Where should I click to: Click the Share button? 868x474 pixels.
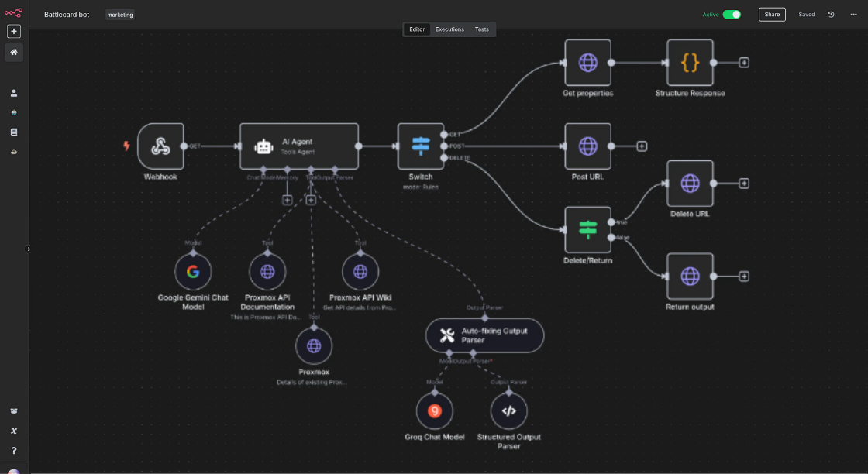(x=772, y=14)
